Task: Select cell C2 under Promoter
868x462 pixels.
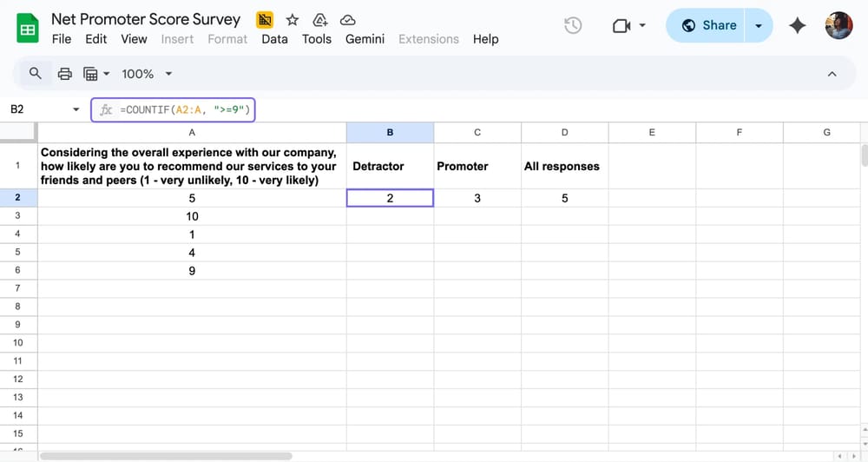Action: [477, 198]
